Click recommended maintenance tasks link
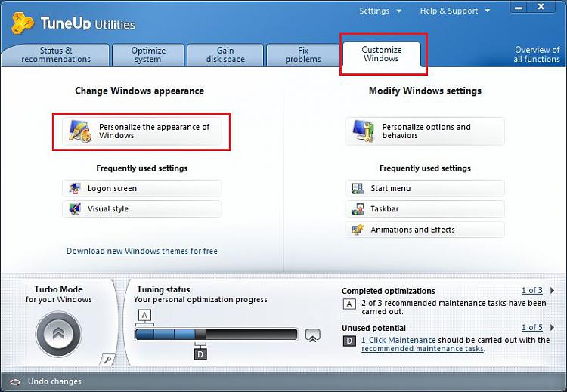Screen dimensions: 567x392 click(423, 349)
